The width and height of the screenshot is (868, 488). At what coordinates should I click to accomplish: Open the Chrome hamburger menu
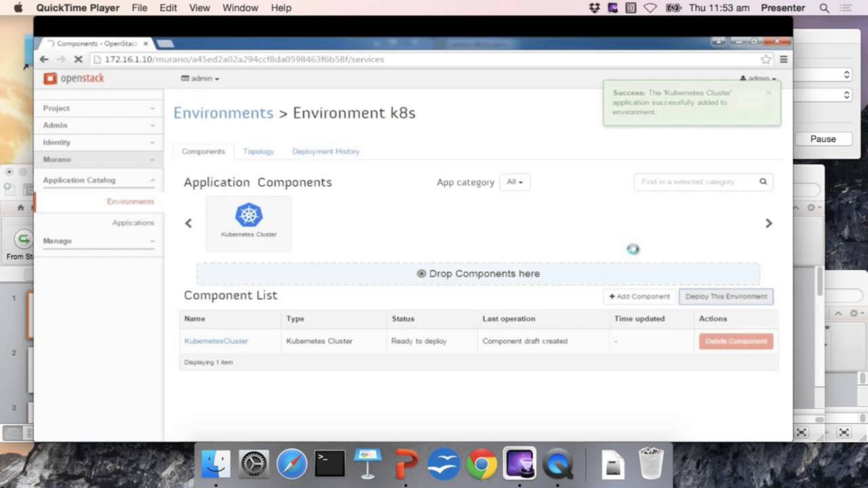(x=783, y=60)
